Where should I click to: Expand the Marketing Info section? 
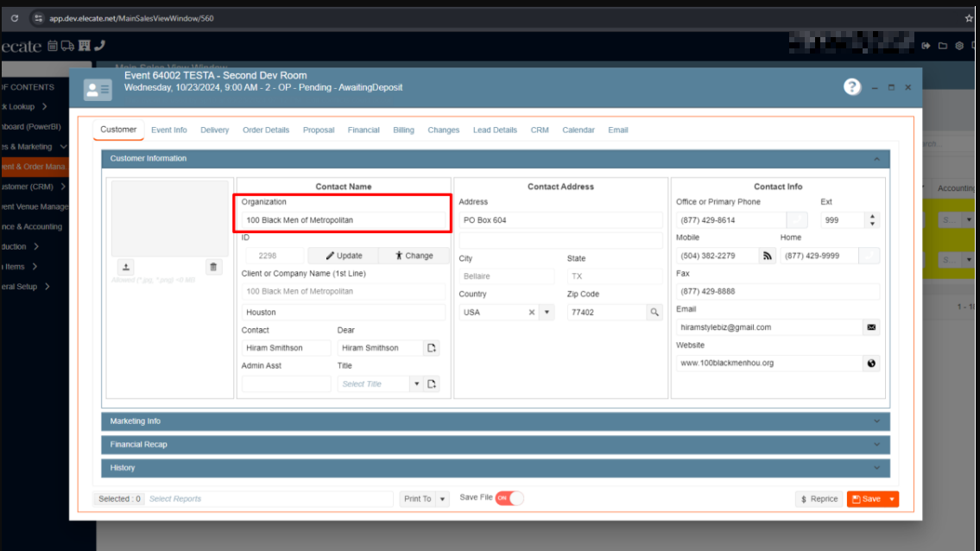pyautogui.click(x=495, y=421)
